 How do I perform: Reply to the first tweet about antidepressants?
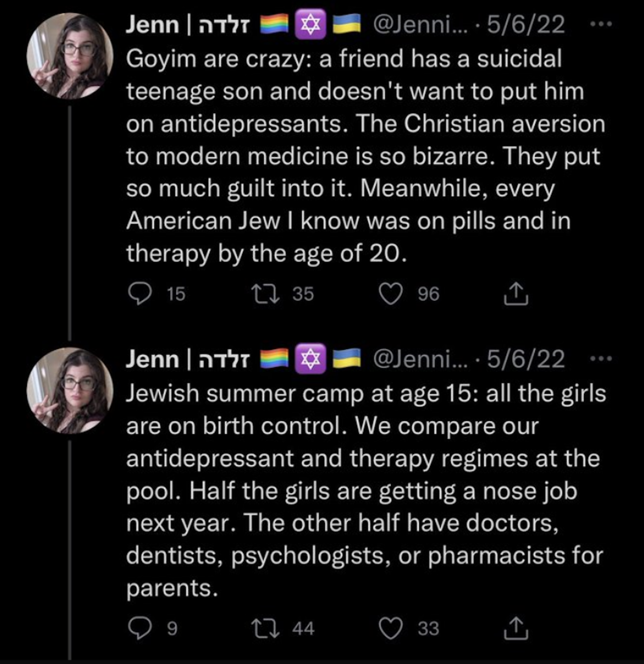click(x=139, y=294)
